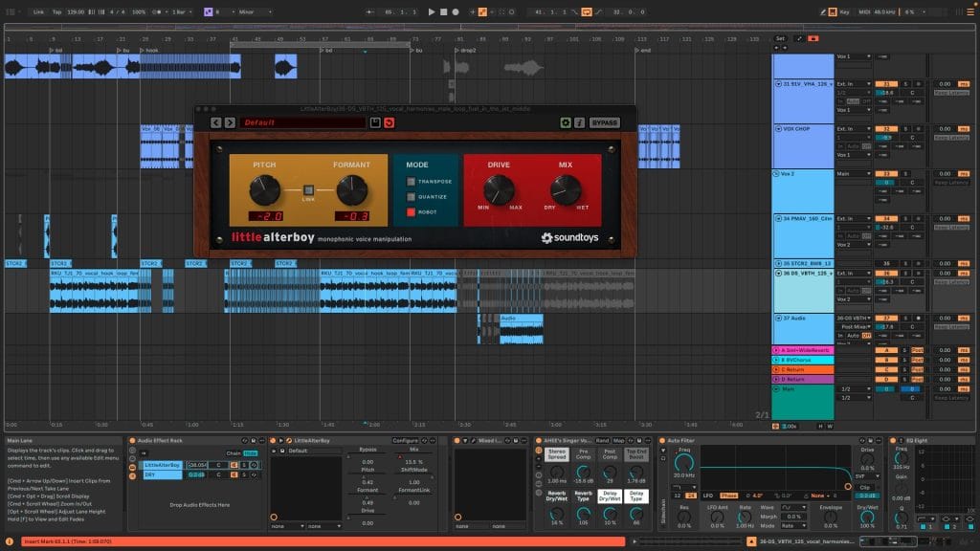The image size is (980, 551).
Task: Click the Soundtoys logo
Action: (569, 238)
